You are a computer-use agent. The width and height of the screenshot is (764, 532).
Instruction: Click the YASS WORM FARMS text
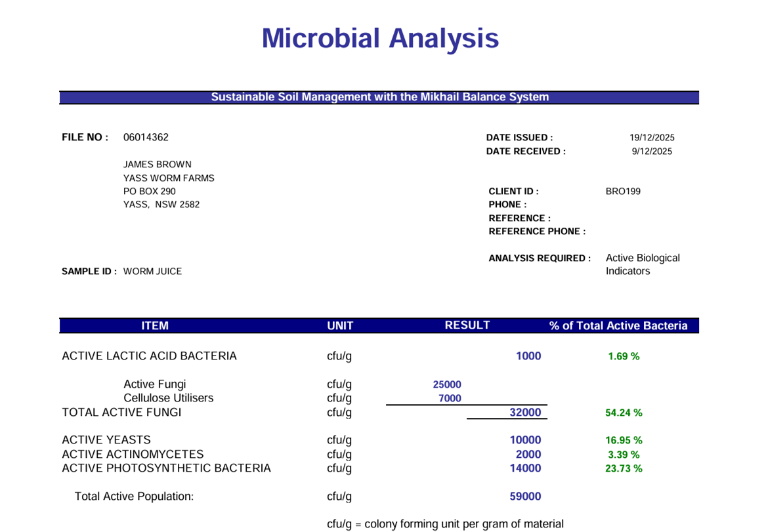(x=168, y=178)
